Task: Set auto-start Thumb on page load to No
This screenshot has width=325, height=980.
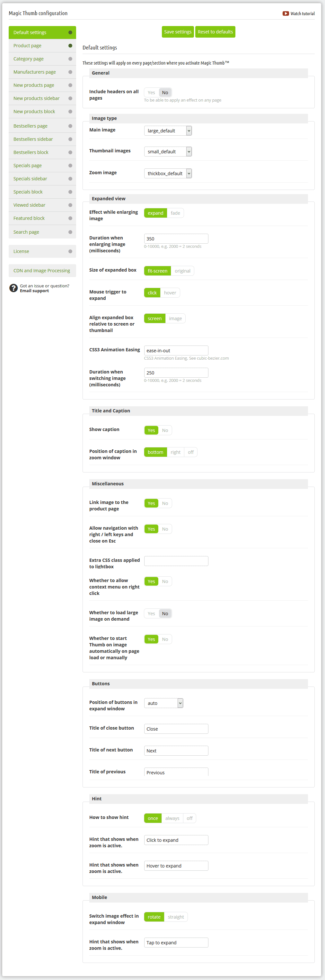Action: [165, 639]
